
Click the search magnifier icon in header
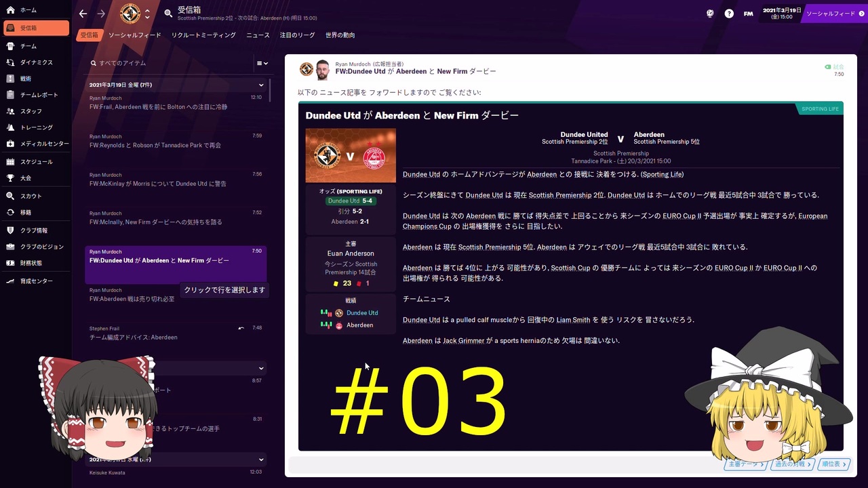click(x=168, y=14)
